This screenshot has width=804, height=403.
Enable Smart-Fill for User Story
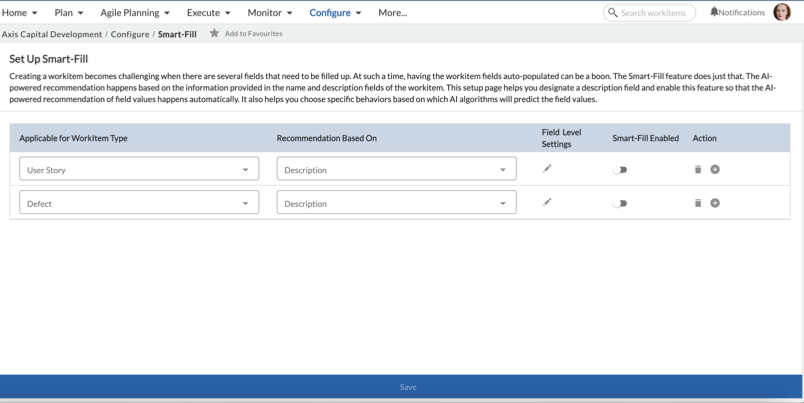[x=620, y=170]
